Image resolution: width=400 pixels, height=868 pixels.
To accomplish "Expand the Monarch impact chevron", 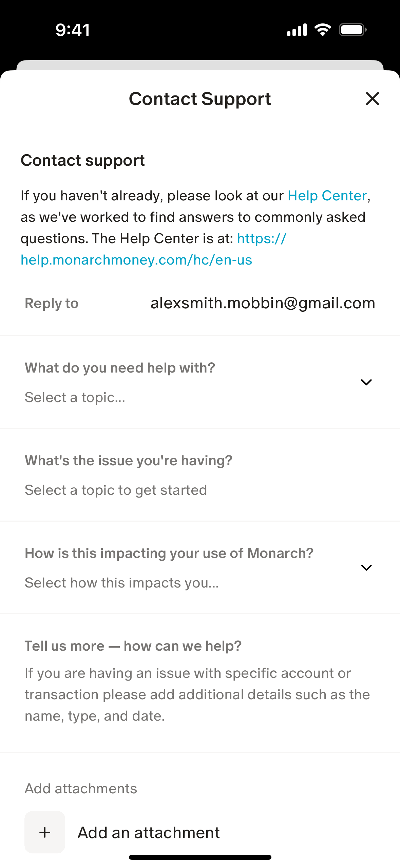I will pos(366,568).
